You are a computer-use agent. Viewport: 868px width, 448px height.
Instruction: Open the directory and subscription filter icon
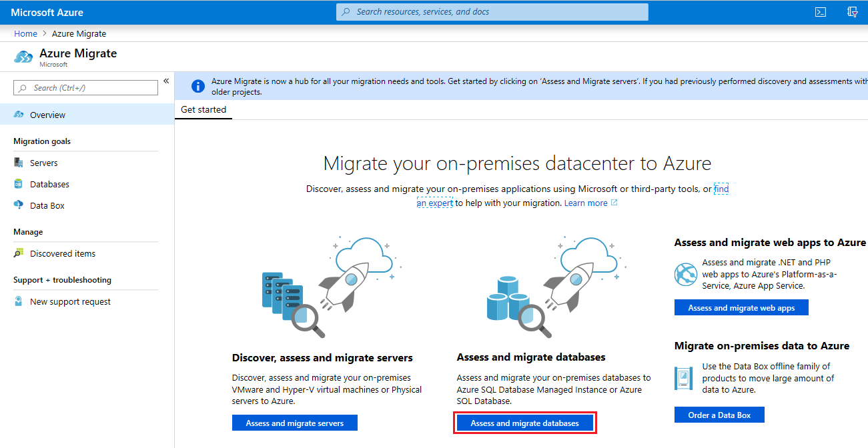852,12
